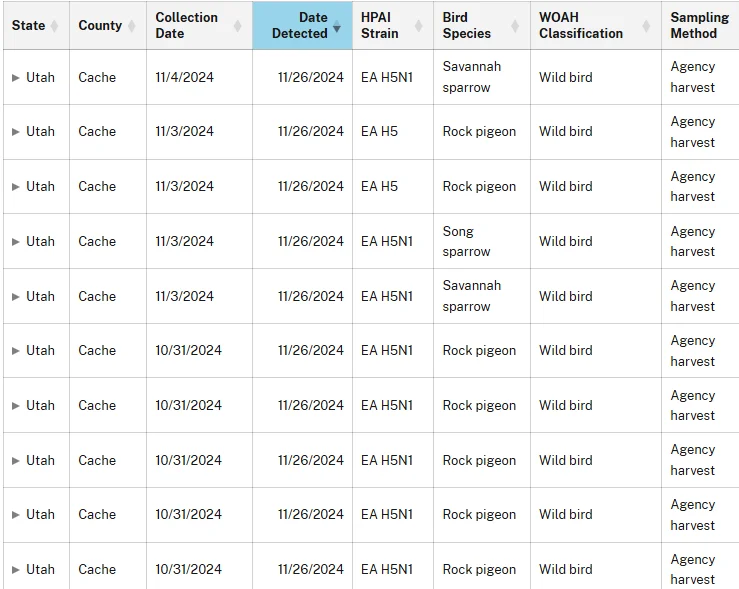The image size is (739, 589).
Task: Click the Collection Date sort arrows
Action: [x=238, y=25]
